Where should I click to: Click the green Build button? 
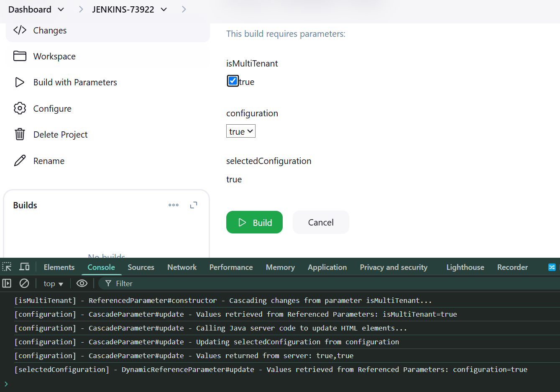tap(254, 222)
